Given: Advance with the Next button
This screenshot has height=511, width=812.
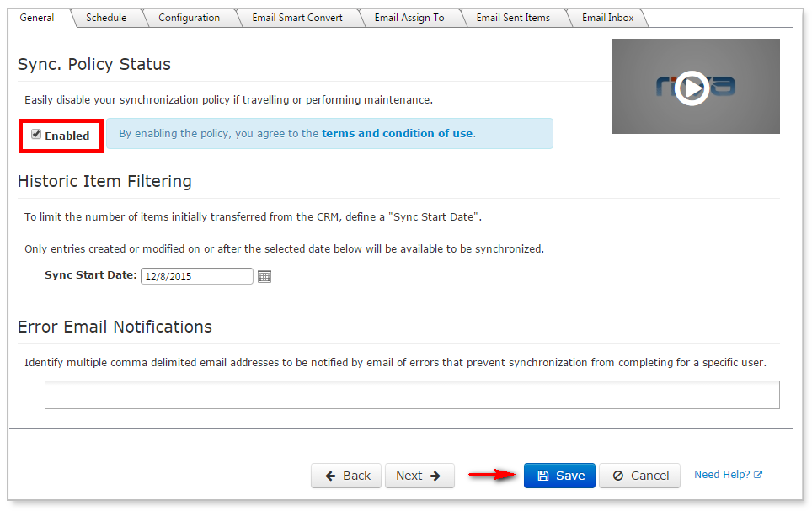Looking at the screenshot, I should (x=419, y=476).
